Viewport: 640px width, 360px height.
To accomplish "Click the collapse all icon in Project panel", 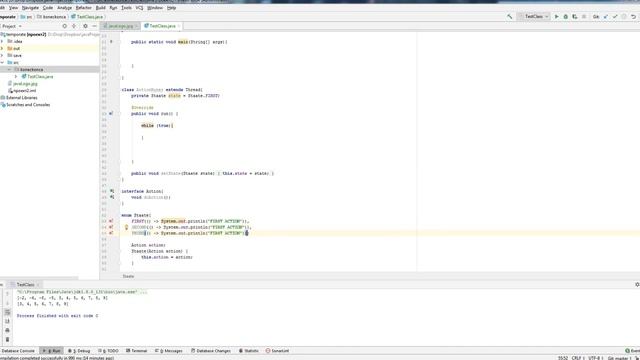I will pyautogui.click(x=74, y=26).
